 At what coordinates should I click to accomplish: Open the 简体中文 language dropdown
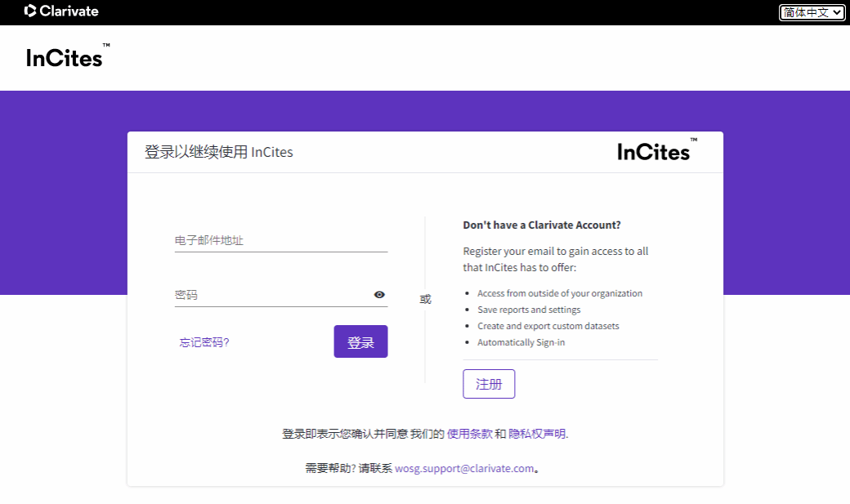pos(812,12)
